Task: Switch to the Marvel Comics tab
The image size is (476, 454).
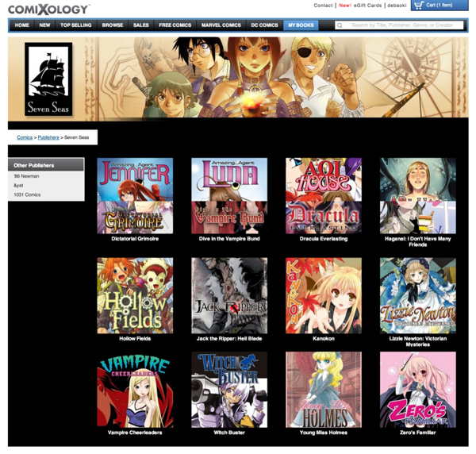Action: [221, 25]
